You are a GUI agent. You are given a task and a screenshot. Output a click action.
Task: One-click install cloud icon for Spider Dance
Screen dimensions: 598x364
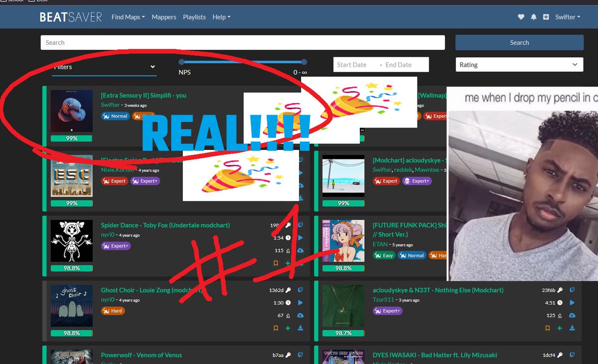tap(300, 251)
